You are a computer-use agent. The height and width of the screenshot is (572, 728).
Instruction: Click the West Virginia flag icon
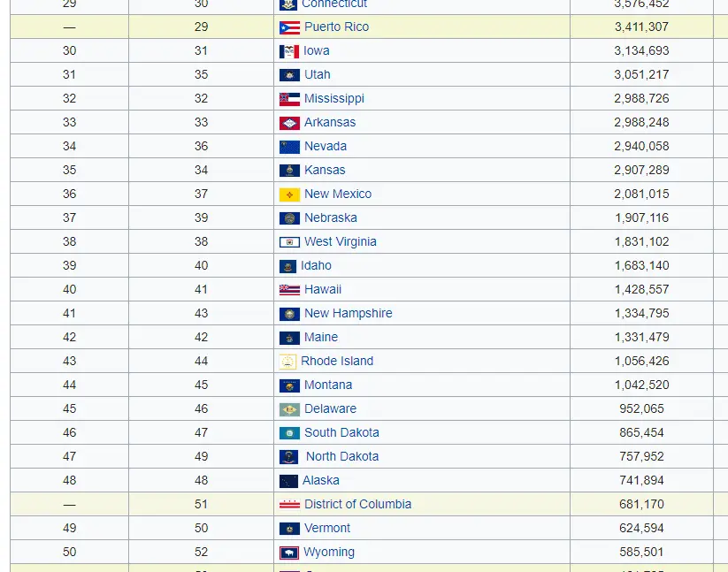point(289,242)
